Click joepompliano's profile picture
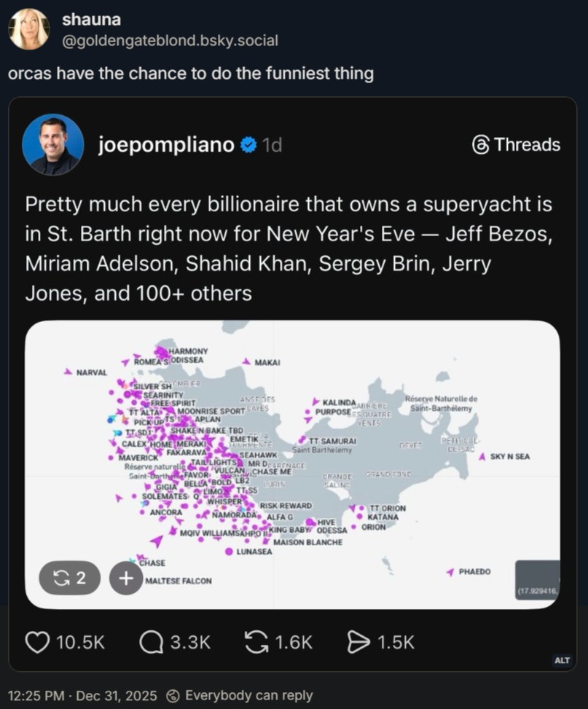This screenshot has width=588, height=709. [x=52, y=144]
